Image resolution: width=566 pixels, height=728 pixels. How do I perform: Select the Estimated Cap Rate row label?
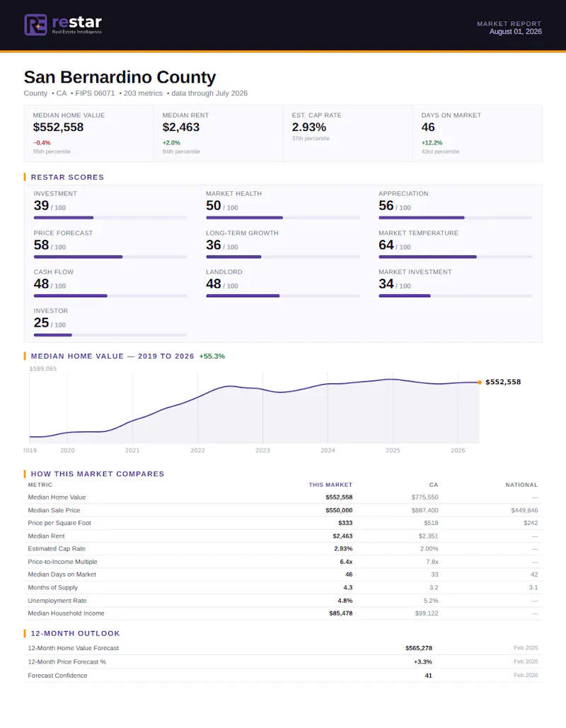(57, 549)
